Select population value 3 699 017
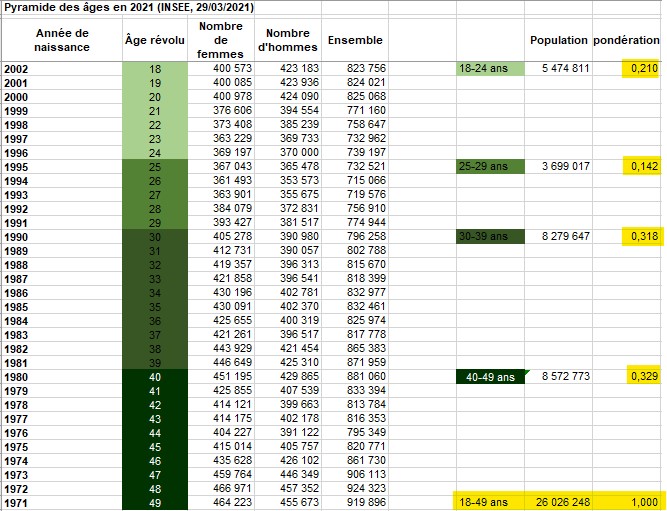Image resolution: width=667 pixels, height=511 pixels. coord(559,166)
